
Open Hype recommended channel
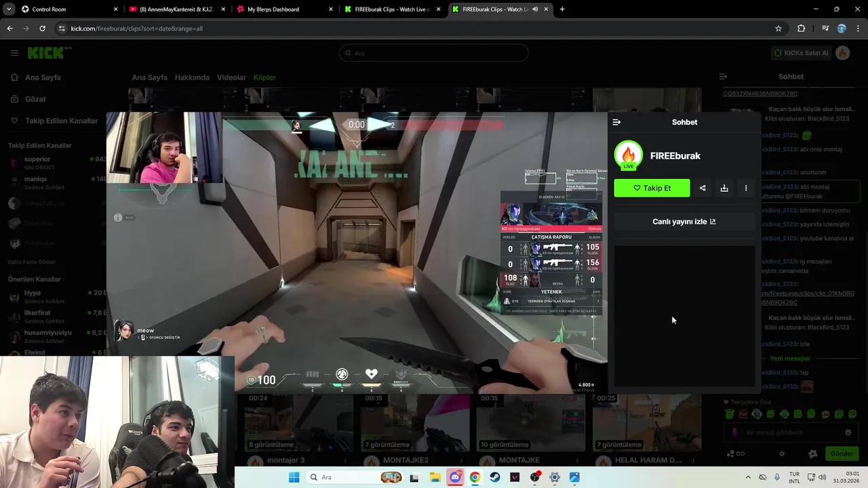[57, 297]
